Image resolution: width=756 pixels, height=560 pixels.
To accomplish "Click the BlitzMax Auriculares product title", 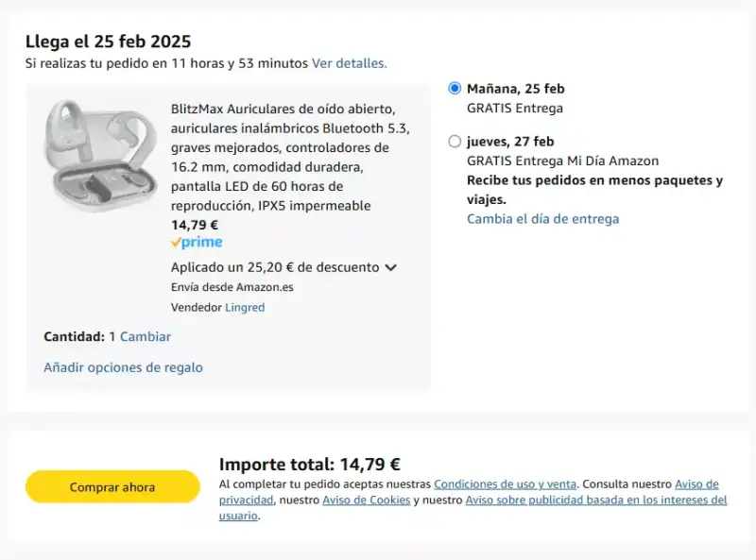I will [x=290, y=157].
